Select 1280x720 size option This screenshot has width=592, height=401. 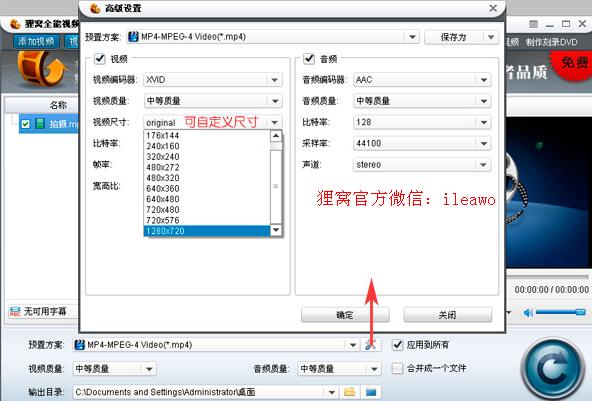point(207,231)
